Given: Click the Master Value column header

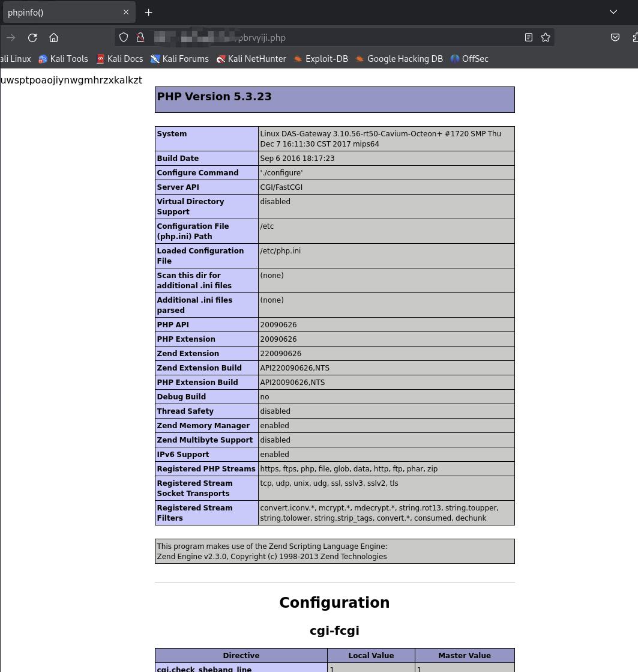Looking at the screenshot, I should [465, 655].
